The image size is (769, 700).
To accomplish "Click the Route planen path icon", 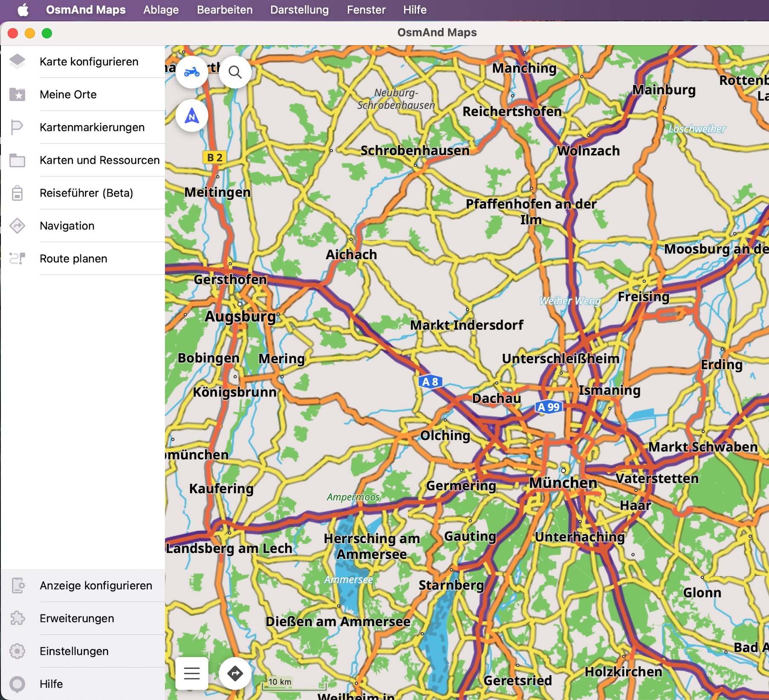I will [x=17, y=258].
